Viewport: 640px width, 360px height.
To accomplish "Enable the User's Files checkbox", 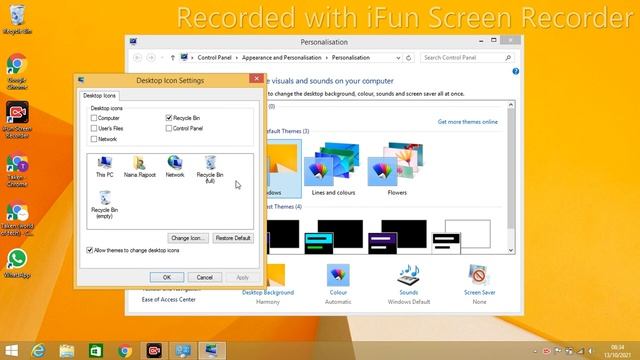I will click(94, 128).
